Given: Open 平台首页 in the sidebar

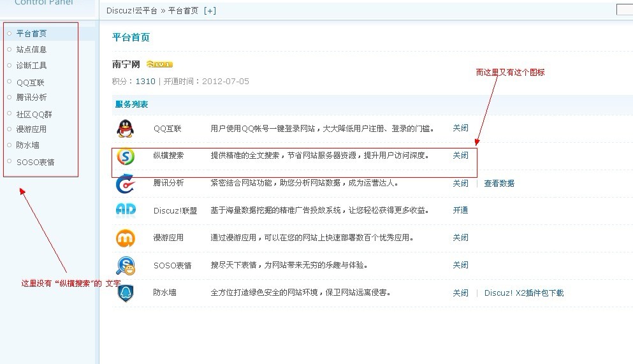Looking at the screenshot, I should (x=31, y=34).
